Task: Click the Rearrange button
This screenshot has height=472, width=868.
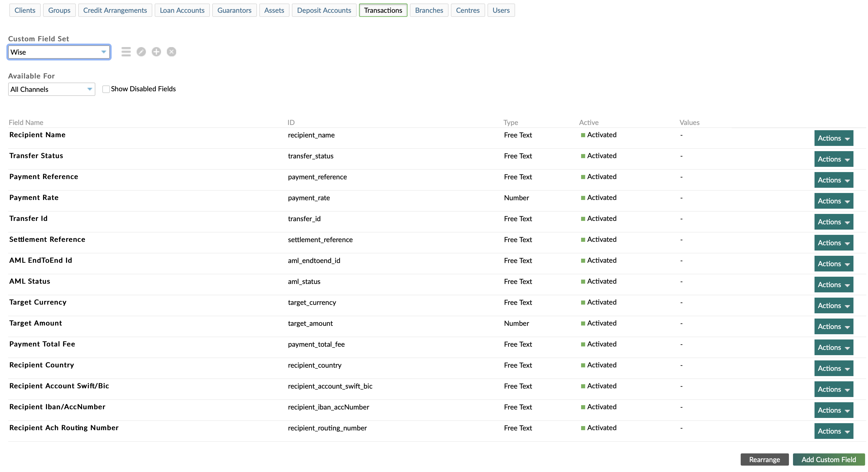Action: [x=765, y=460]
